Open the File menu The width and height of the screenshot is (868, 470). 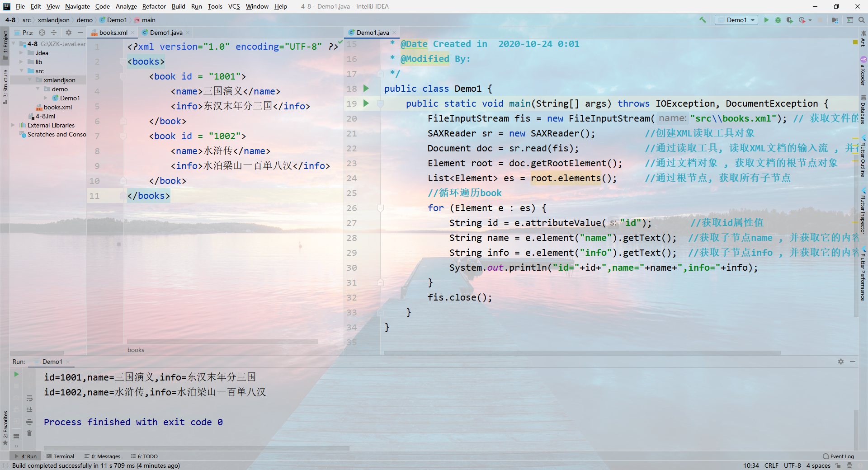coord(20,6)
